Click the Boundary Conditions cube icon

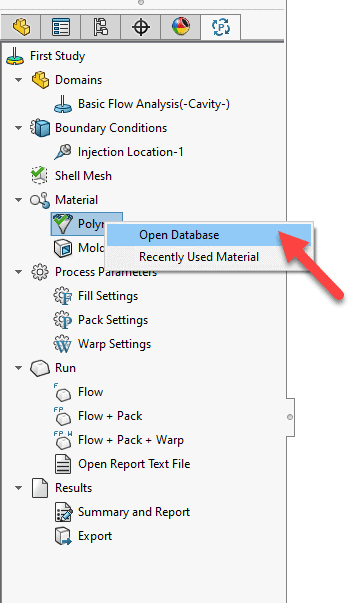point(40,128)
